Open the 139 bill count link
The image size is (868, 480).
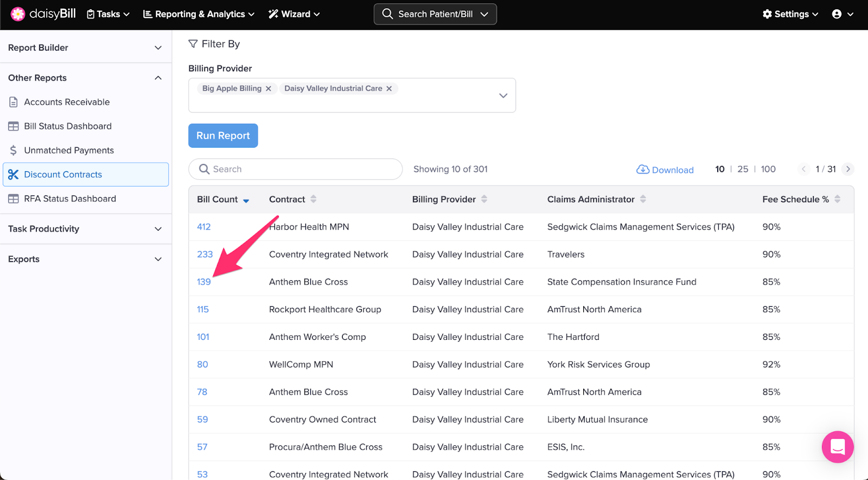[x=204, y=282]
